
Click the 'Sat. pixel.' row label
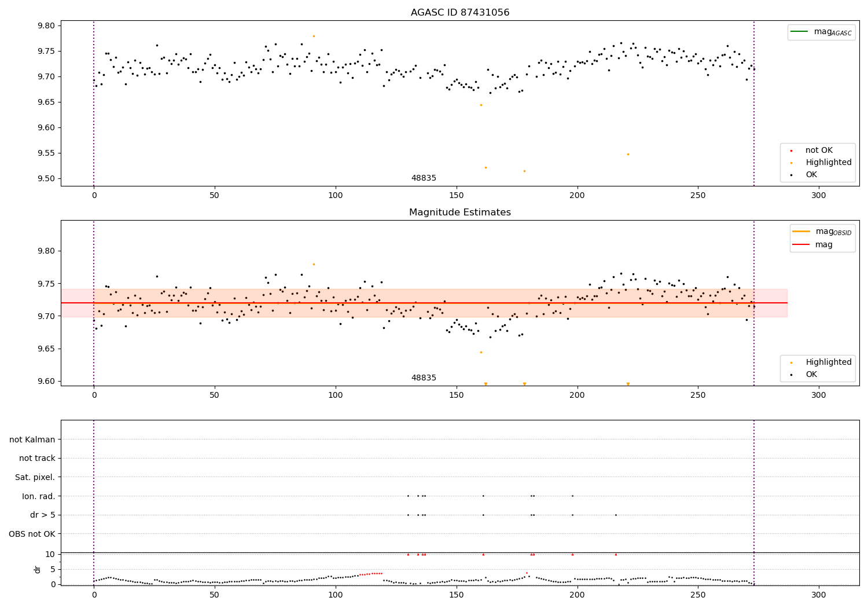tap(35, 478)
